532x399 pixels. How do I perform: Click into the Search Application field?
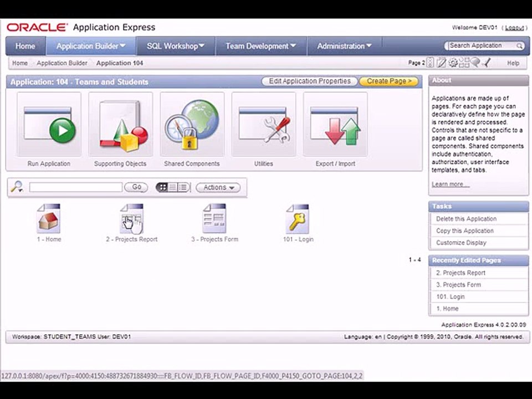[x=481, y=46]
